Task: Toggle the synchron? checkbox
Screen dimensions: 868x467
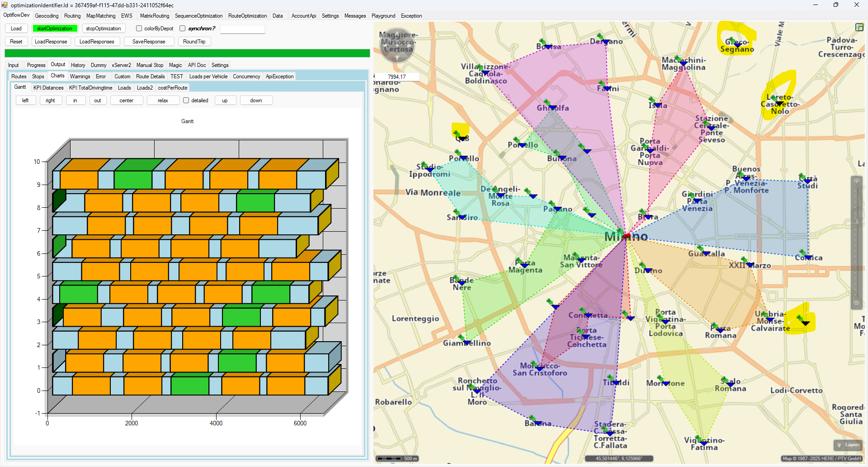Action: 183,29
